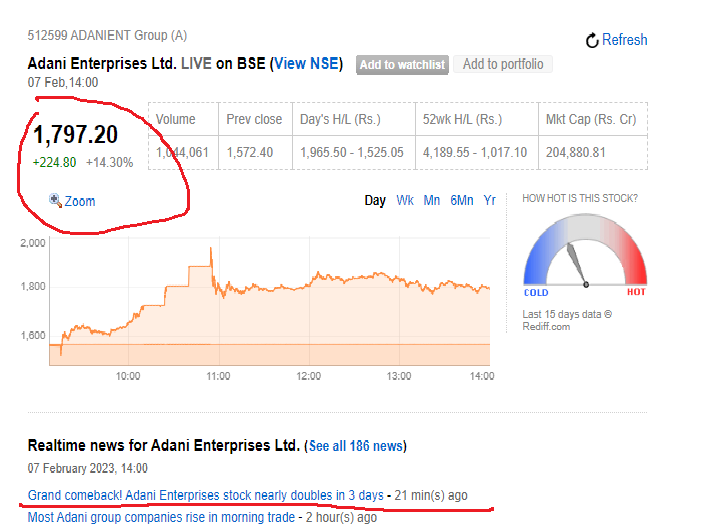Click the 1,797.20 current price value

tap(76, 135)
